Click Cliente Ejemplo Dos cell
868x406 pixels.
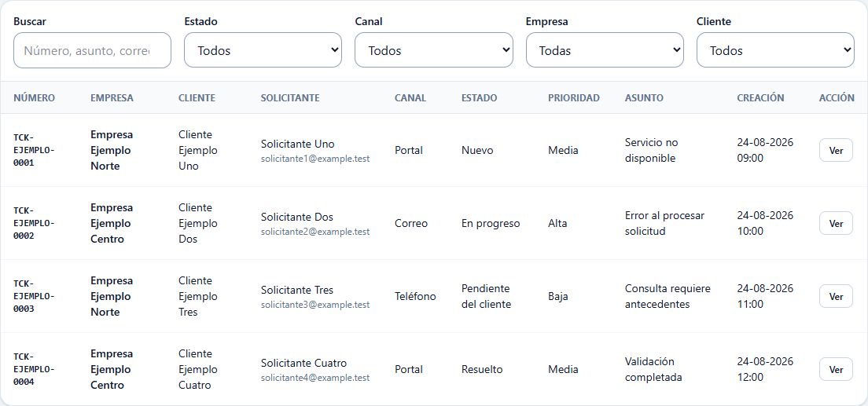197,224
